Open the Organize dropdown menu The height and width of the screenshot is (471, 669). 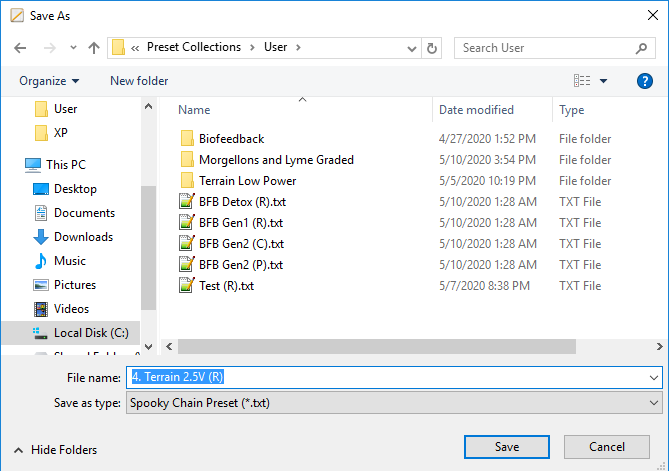point(48,81)
